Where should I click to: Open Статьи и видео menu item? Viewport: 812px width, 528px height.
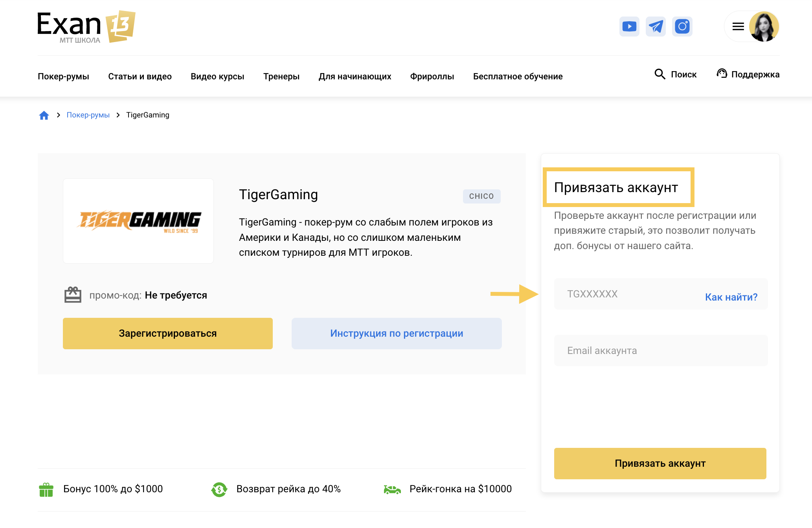pyautogui.click(x=140, y=76)
